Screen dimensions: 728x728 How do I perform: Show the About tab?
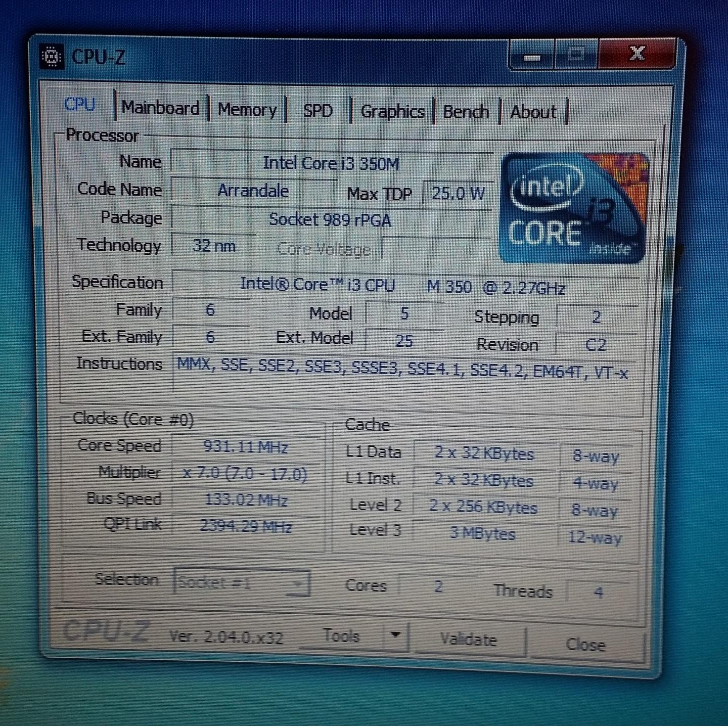pyautogui.click(x=533, y=112)
